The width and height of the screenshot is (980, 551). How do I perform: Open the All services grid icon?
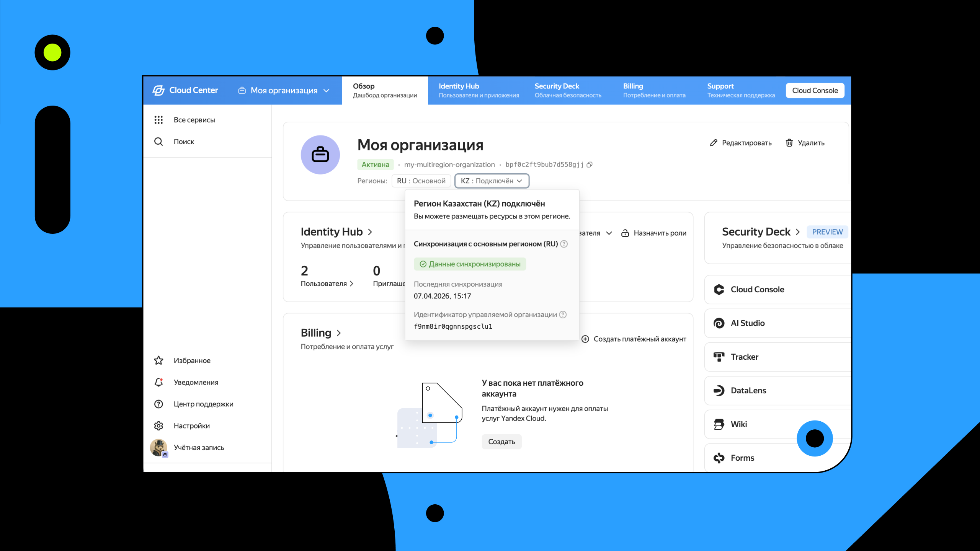point(158,120)
